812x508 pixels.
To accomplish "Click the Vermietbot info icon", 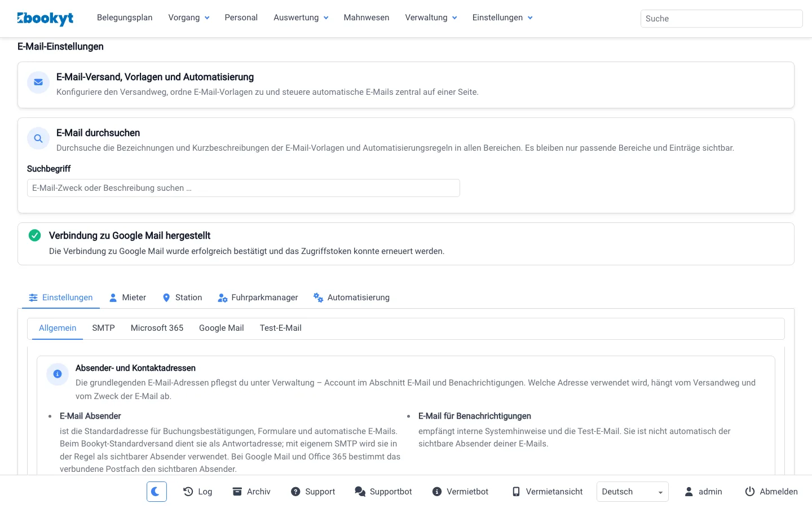I will click(x=437, y=492).
